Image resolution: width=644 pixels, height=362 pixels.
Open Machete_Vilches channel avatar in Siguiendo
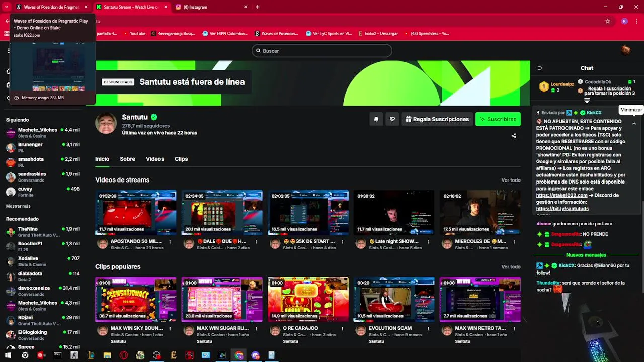[11, 133]
